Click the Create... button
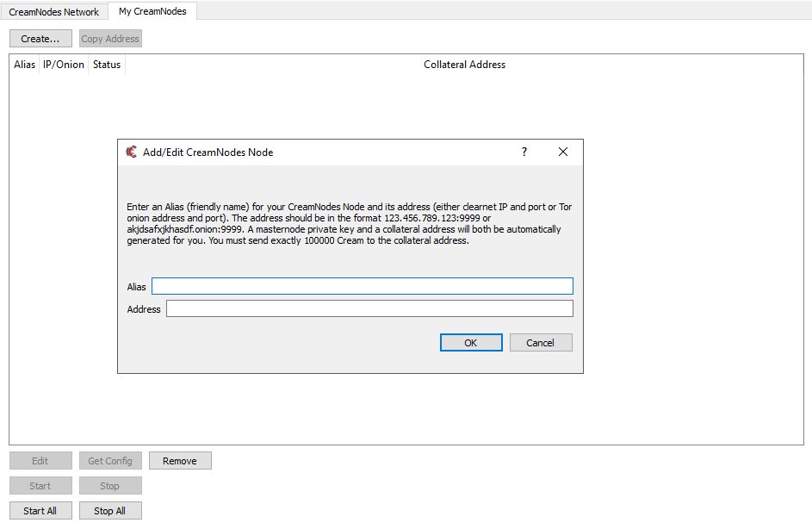Viewport: 812px width, 529px height. tap(40, 39)
